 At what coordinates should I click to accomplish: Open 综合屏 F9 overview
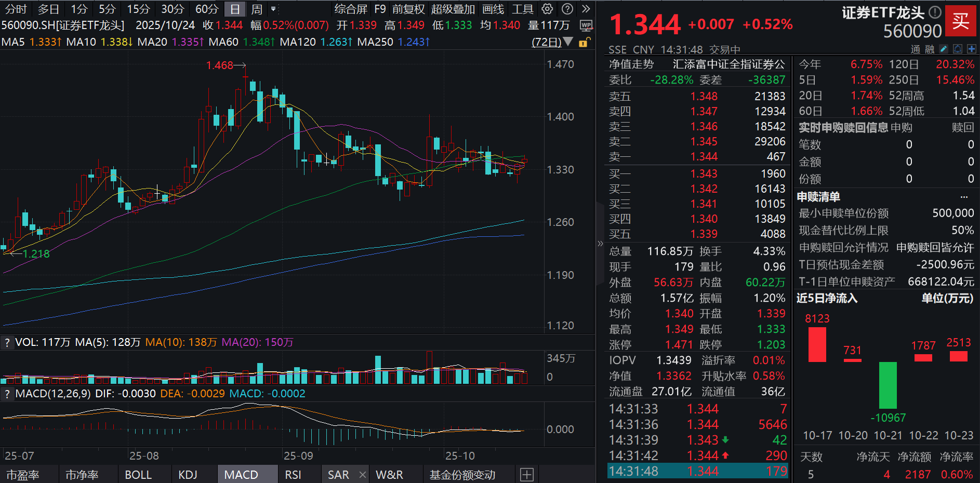pyautogui.click(x=351, y=9)
